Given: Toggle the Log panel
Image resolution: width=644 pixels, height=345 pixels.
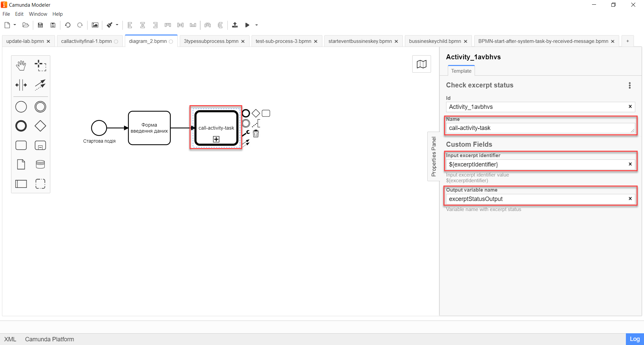Looking at the screenshot, I should click(x=634, y=339).
